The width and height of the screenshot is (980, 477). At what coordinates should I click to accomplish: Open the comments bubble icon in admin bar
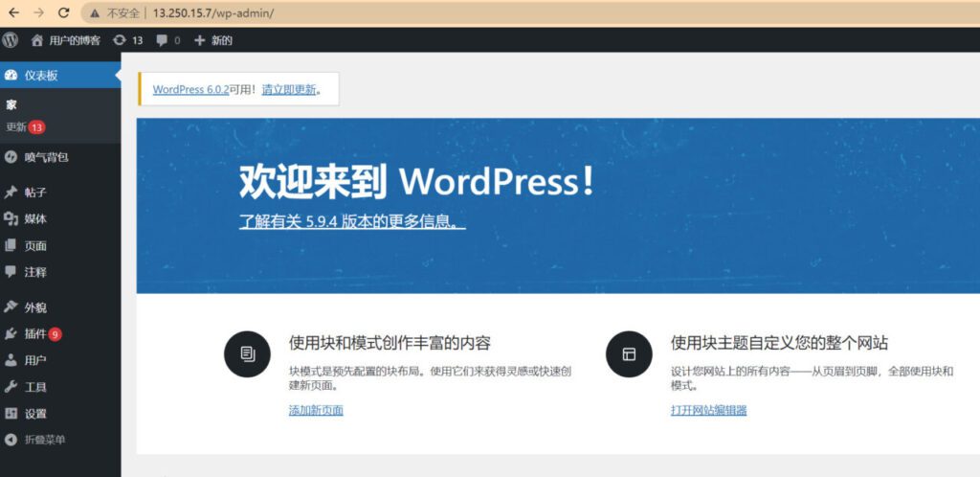pos(162,40)
